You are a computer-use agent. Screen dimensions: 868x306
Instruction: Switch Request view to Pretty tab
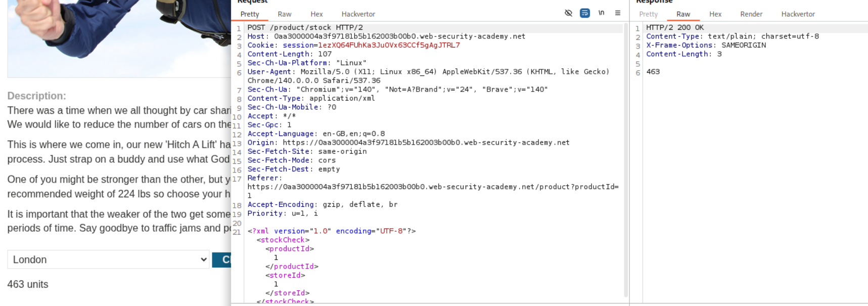[250, 14]
